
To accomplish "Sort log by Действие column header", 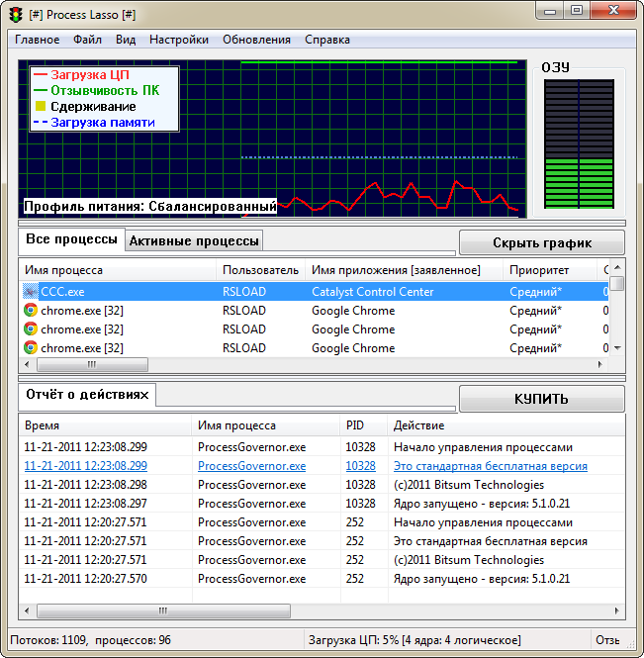I will pyautogui.click(x=506, y=425).
